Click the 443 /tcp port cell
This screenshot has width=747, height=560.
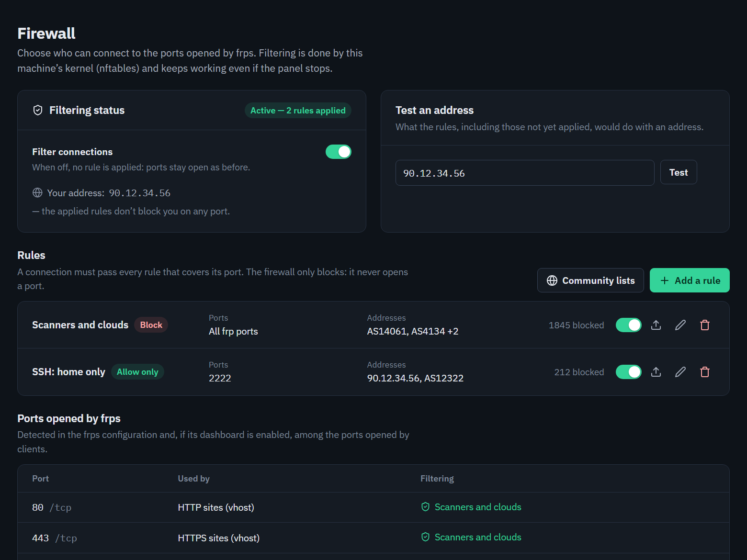[55, 538]
